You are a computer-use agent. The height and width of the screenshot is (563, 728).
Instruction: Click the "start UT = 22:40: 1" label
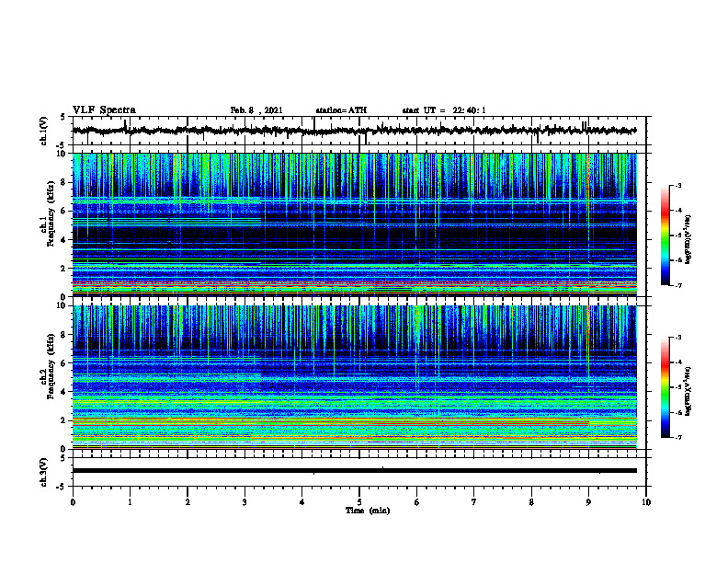point(444,110)
